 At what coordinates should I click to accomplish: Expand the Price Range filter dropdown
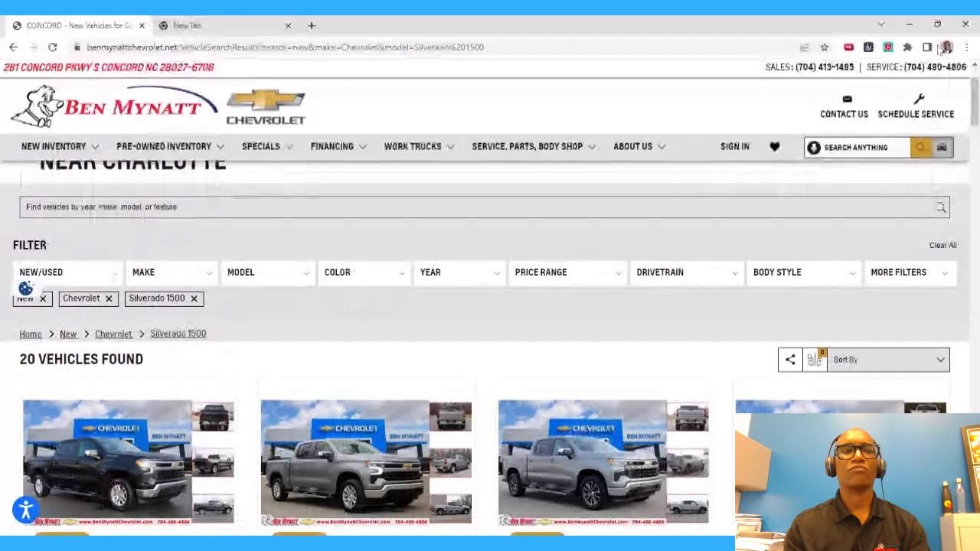568,272
